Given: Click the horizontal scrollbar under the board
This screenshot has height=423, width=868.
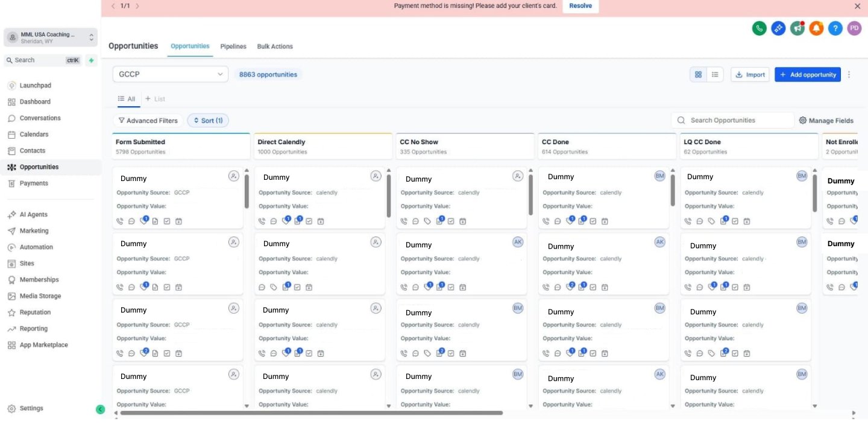Looking at the screenshot, I should point(311,413).
